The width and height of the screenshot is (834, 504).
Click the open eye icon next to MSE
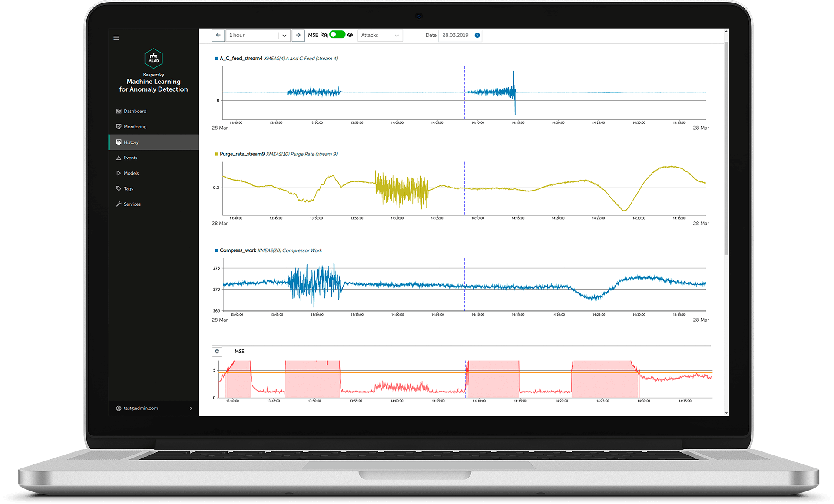coord(350,35)
